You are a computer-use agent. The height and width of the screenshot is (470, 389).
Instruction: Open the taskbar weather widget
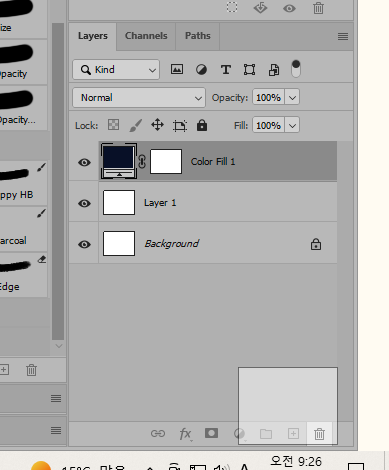[x=78, y=466]
